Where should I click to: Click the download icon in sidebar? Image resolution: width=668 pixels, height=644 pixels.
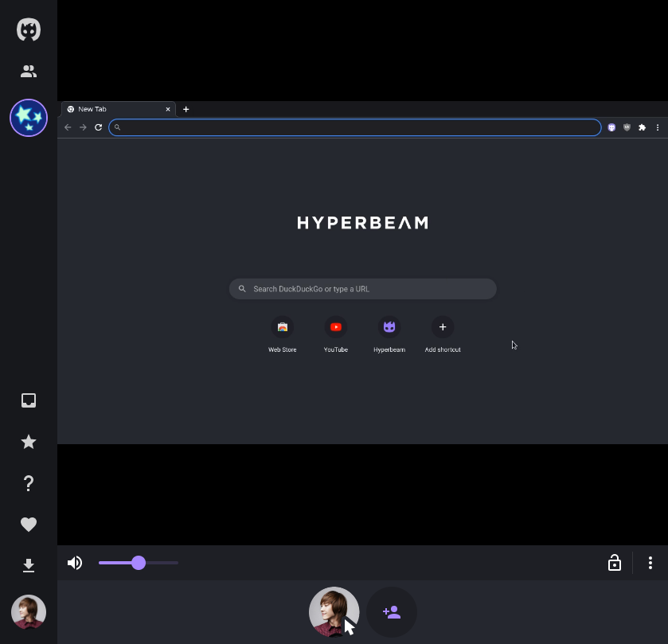point(29,566)
